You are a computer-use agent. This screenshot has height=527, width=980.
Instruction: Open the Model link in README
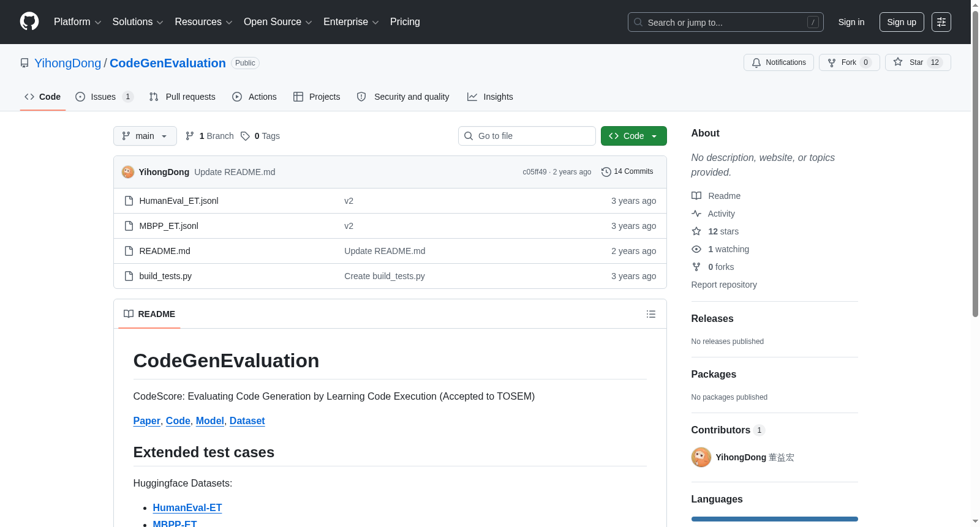210,421
